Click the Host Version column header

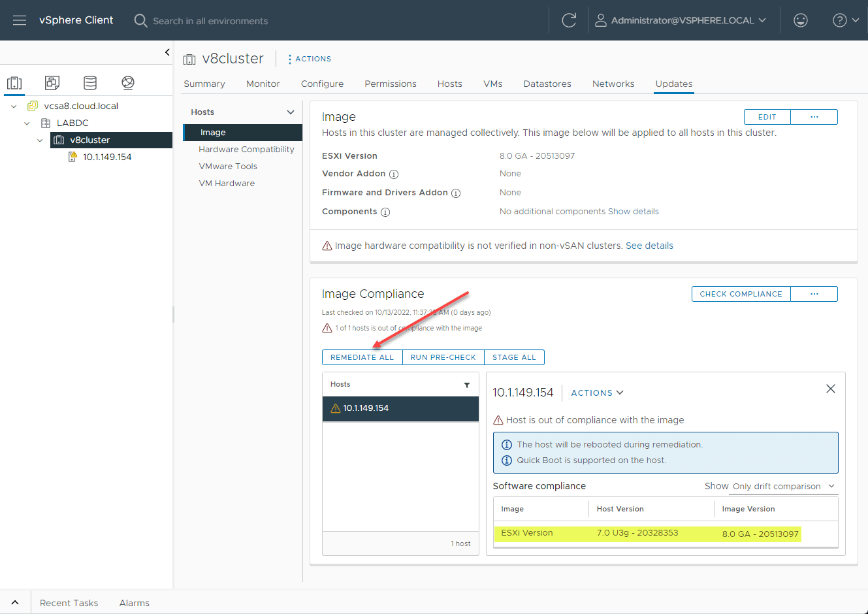620,509
